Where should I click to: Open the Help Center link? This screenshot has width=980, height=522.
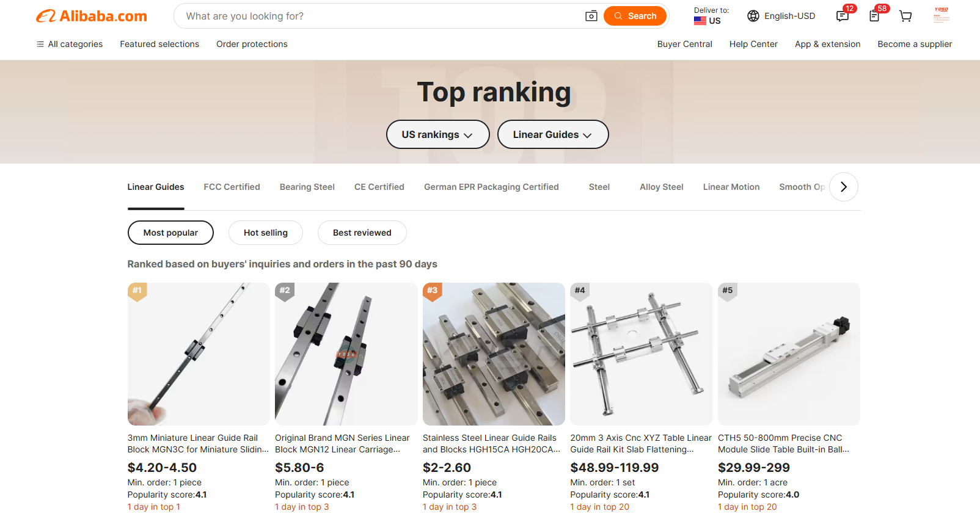[753, 44]
